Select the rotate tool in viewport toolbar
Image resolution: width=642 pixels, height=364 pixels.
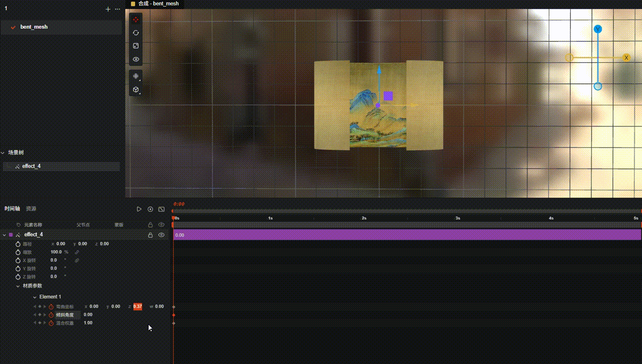click(135, 32)
